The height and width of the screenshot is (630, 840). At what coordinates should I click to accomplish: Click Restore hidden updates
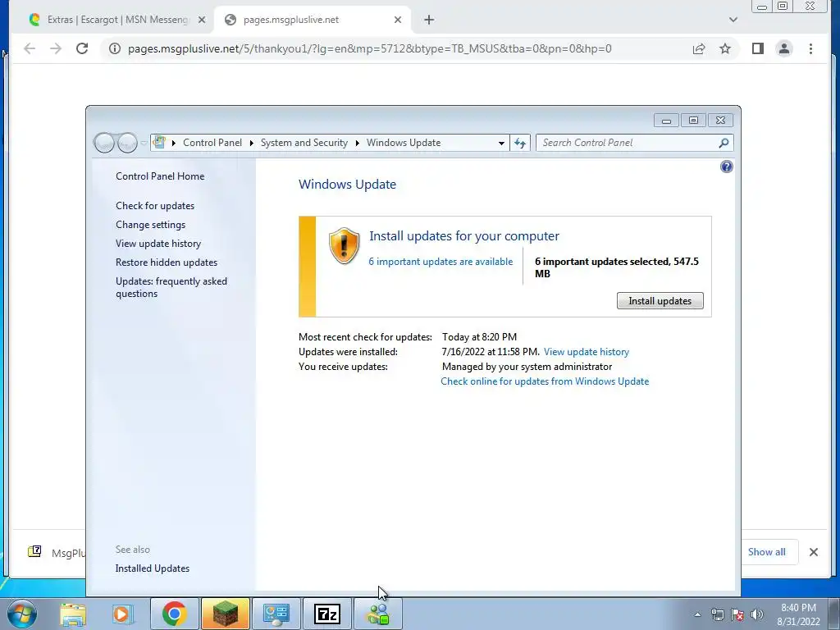[167, 262]
